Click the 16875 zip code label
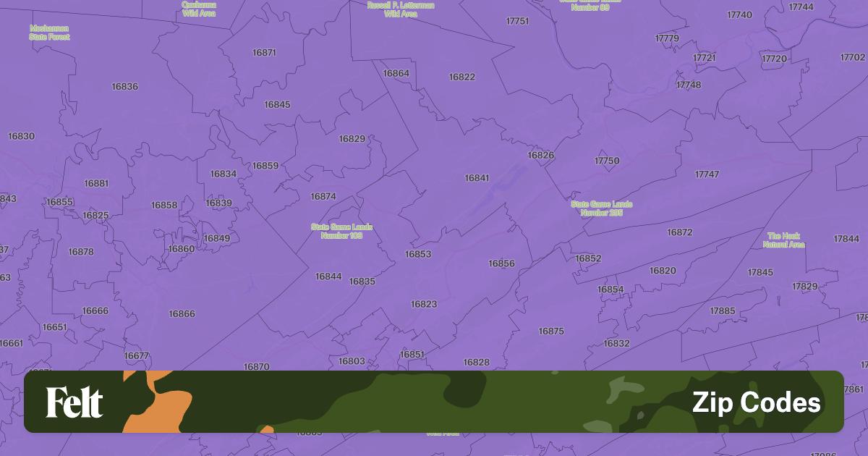Image resolution: width=868 pixels, height=456 pixels. click(550, 332)
